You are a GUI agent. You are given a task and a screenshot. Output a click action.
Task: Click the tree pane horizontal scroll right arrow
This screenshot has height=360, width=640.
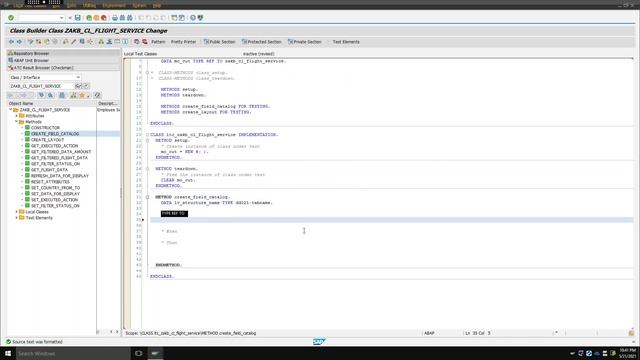tap(117, 332)
